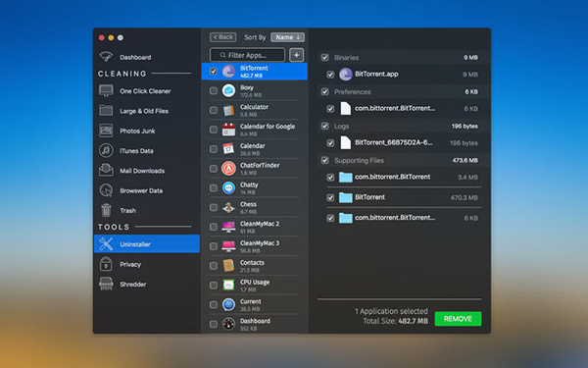The width and height of the screenshot is (588, 368).
Task: Open the Privacy padlock icon
Action: (106, 264)
